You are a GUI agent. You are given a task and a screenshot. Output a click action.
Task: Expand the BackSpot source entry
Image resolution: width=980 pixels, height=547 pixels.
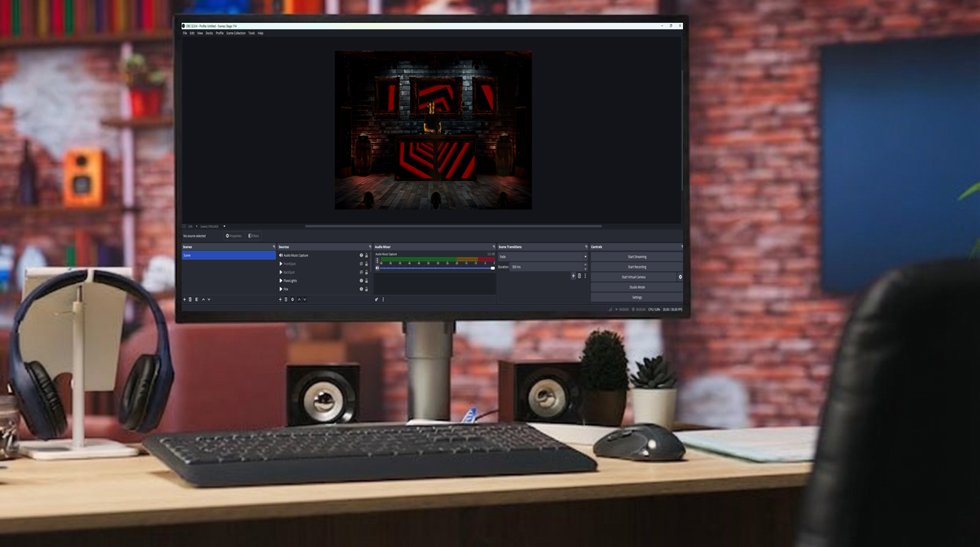(x=281, y=271)
